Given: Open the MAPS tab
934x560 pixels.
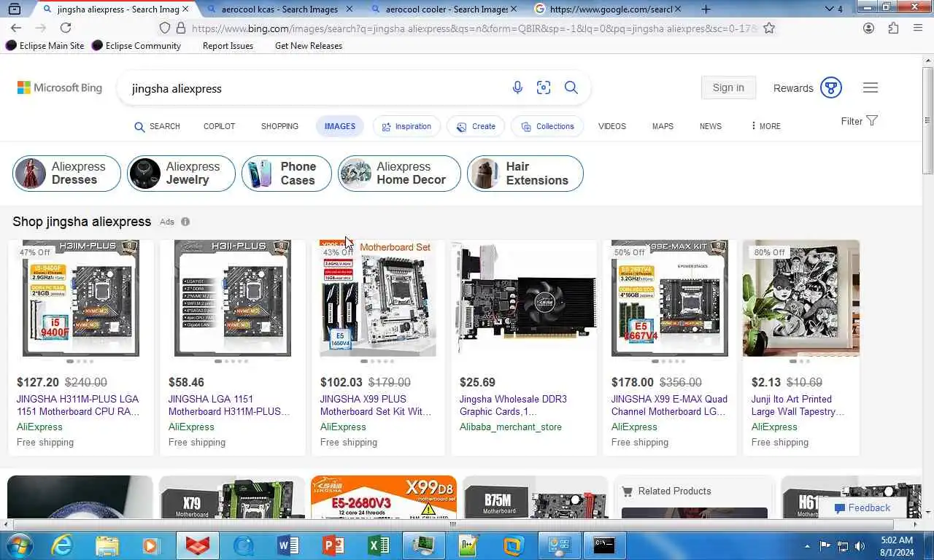Looking at the screenshot, I should (663, 126).
